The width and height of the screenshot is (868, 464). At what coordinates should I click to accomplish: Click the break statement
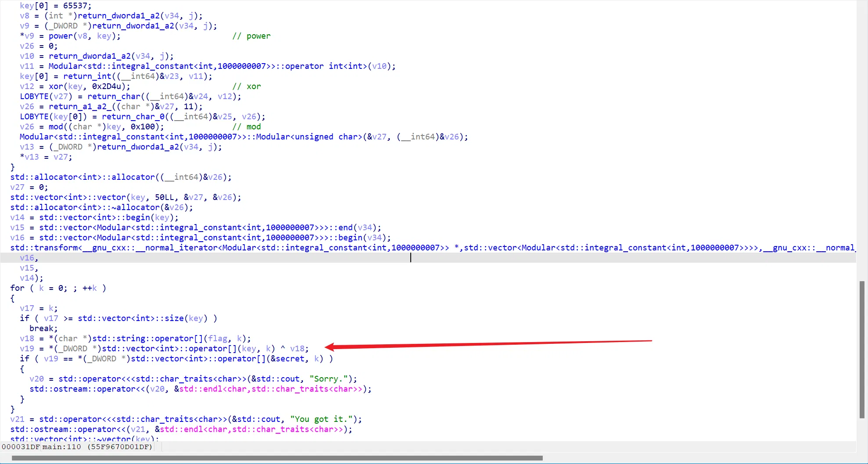pyautogui.click(x=43, y=328)
